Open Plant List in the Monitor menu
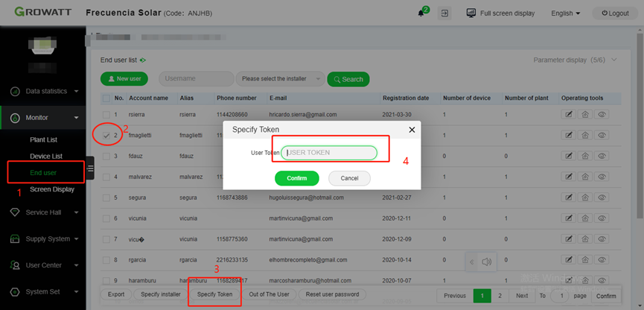The width and height of the screenshot is (644, 310). (x=43, y=140)
